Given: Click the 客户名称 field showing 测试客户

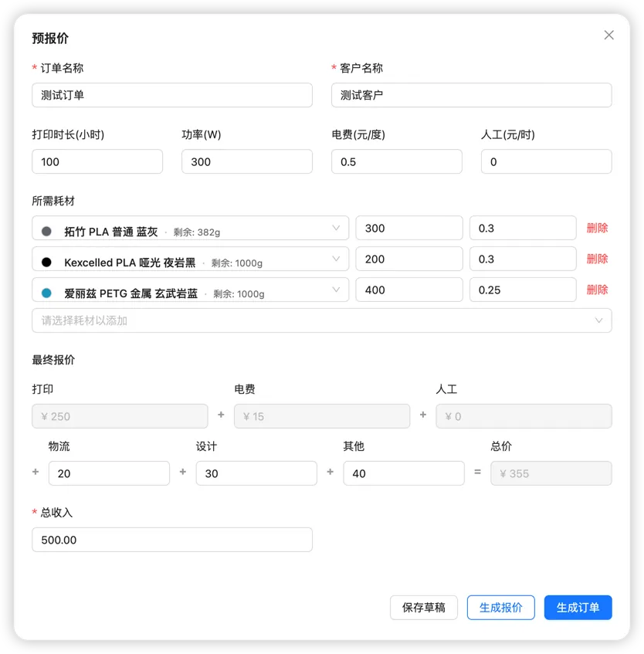Looking at the screenshot, I should 471,95.
